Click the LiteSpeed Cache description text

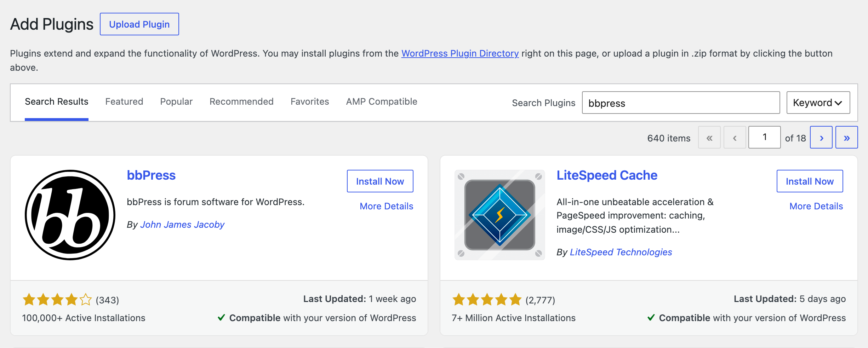[635, 216]
